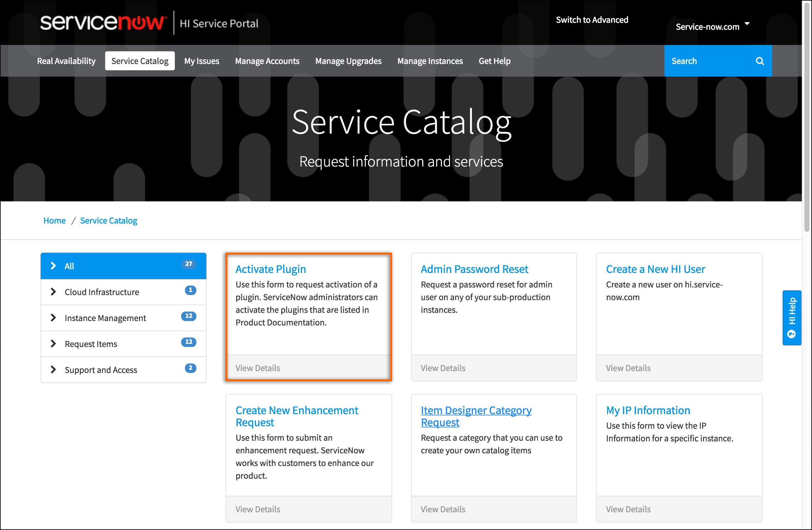Open Item Designer Category Request
Image resolution: width=812 pixels, height=530 pixels.
click(x=476, y=416)
